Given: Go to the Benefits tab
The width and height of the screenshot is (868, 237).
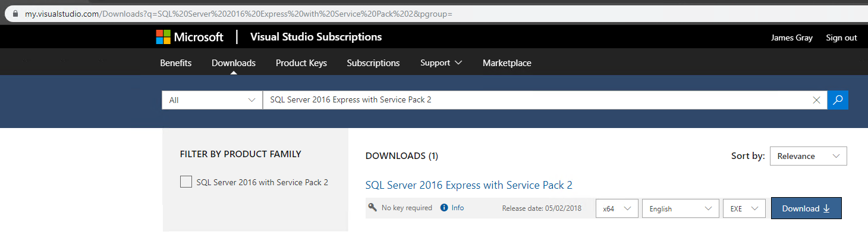Looking at the screenshot, I should pyautogui.click(x=175, y=63).
